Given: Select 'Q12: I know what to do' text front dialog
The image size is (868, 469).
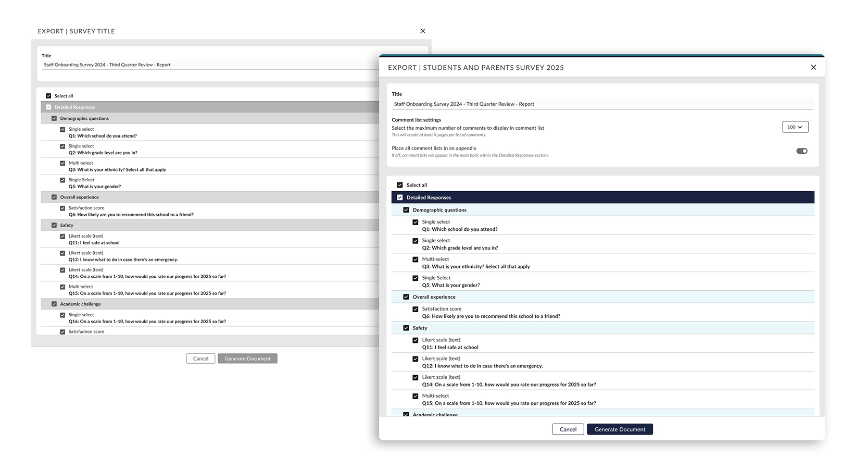Looking at the screenshot, I should click(482, 366).
